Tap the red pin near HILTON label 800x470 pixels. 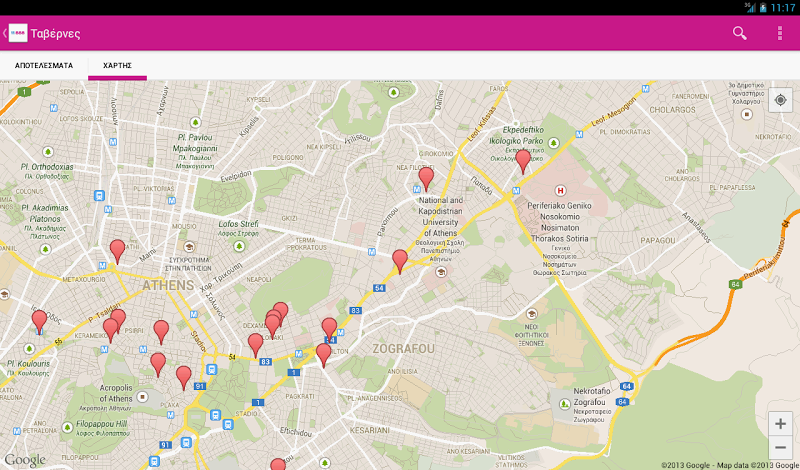click(323, 355)
